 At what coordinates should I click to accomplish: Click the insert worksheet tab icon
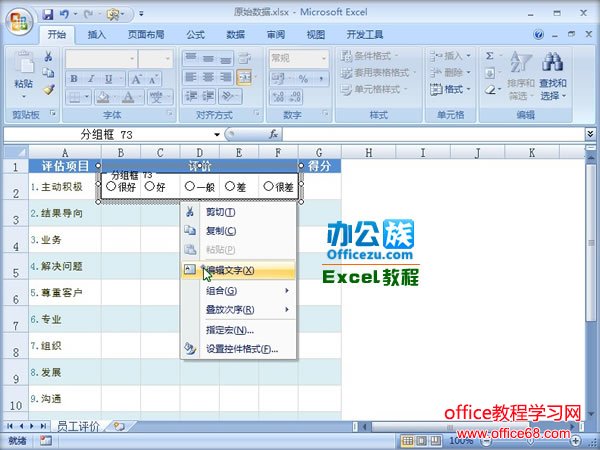tap(119, 426)
